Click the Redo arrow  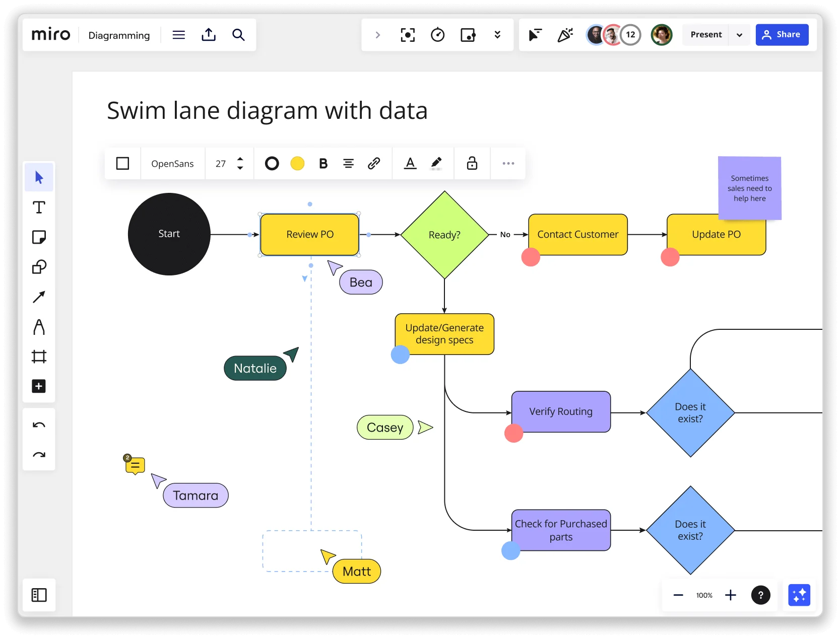point(39,455)
